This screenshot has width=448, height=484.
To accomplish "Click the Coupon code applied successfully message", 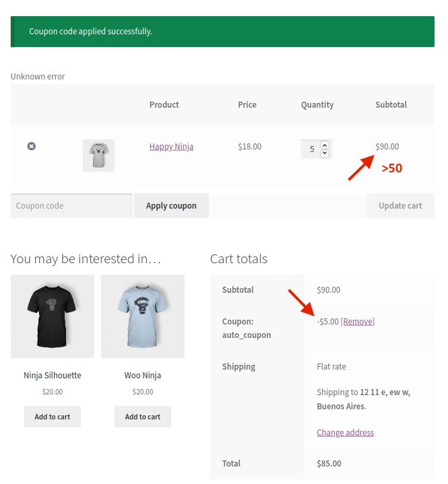I will [222, 32].
